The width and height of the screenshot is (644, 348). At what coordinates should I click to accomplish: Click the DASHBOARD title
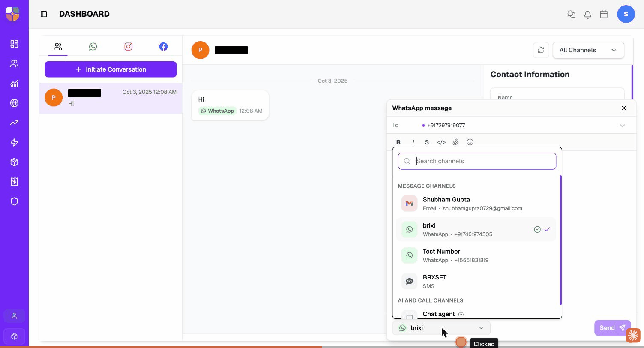(x=84, y=14)
